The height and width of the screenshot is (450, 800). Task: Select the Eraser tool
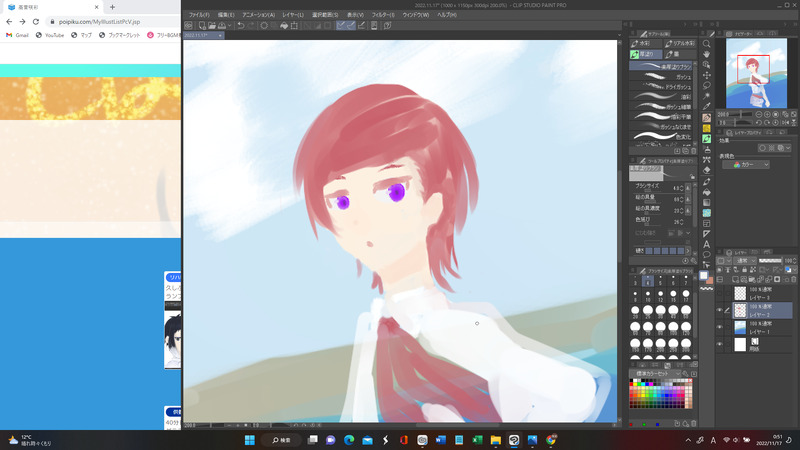tap(707, 170)
